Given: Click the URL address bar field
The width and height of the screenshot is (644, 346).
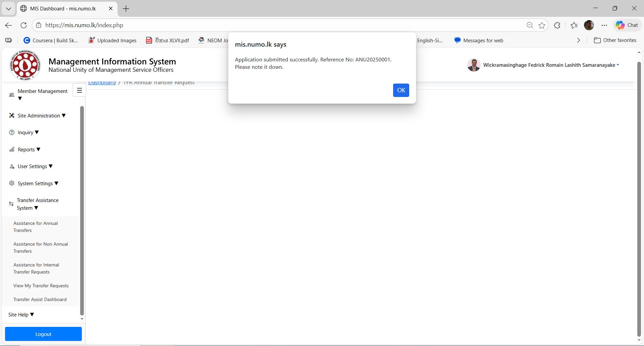Looking at the screenshot, I should pos(268,25).
